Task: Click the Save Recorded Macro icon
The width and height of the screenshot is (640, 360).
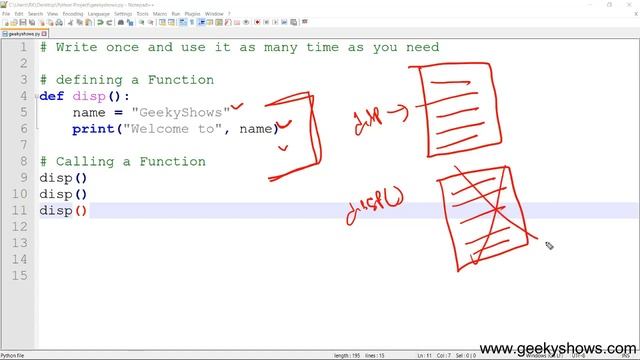Action: tap(293, 22)
